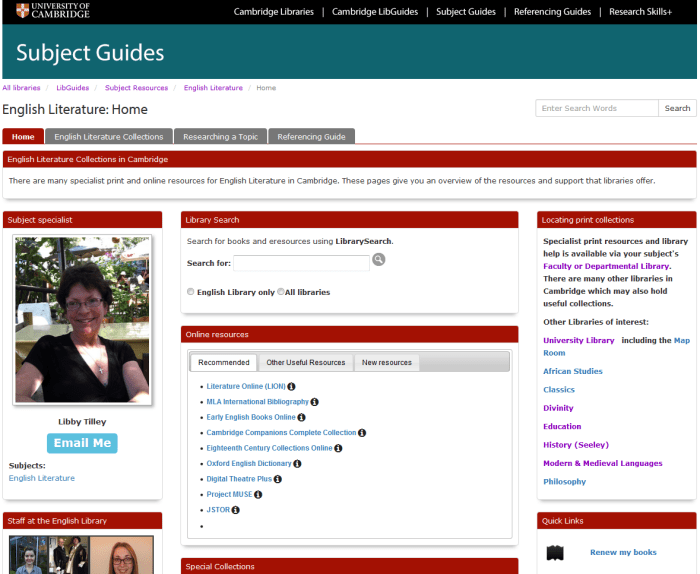Open History (Seeley) library link
Viewport: 700px width, 574px height.
coord(576,445)
